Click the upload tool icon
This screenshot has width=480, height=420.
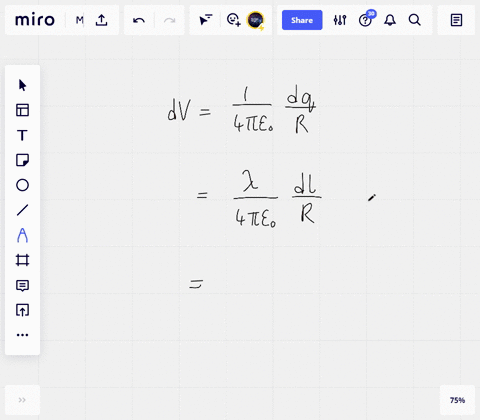22,310
